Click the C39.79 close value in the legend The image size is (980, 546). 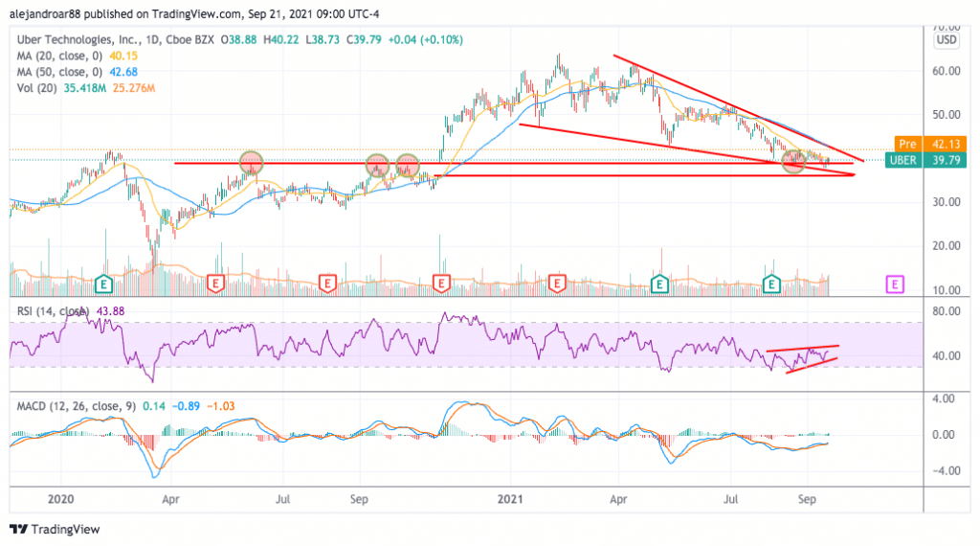click(x=363, y=40)
